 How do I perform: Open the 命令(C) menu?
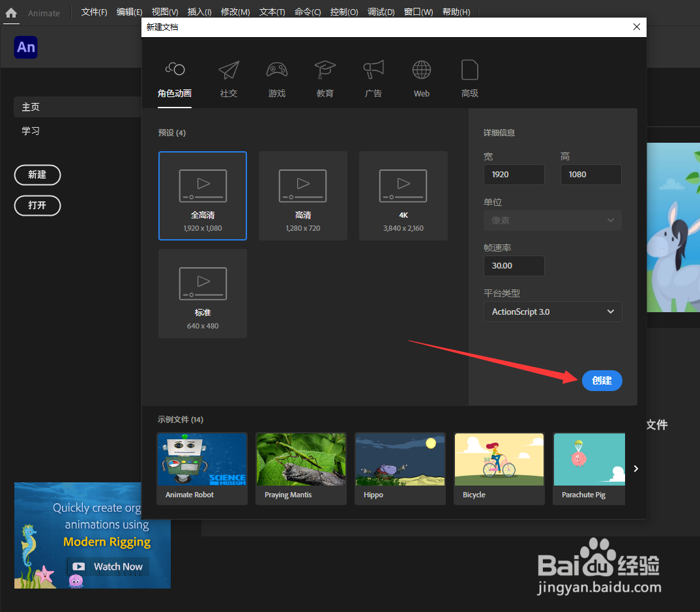308,12
